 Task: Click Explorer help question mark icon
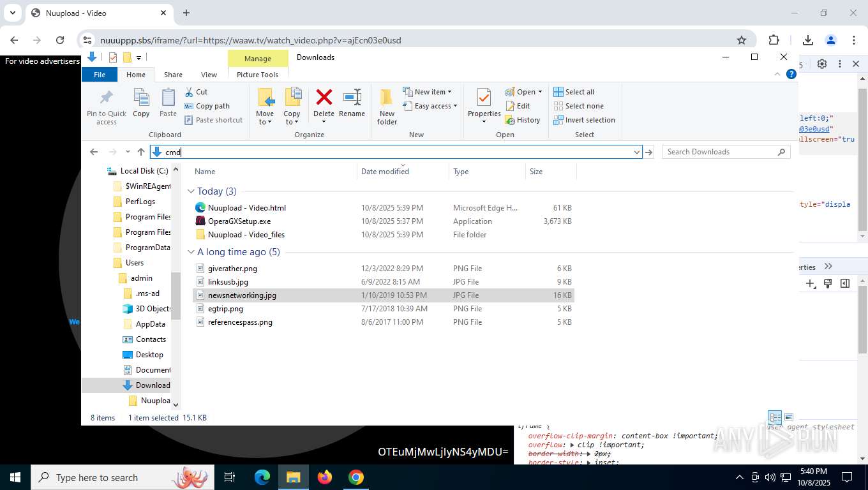coord(791,74)
